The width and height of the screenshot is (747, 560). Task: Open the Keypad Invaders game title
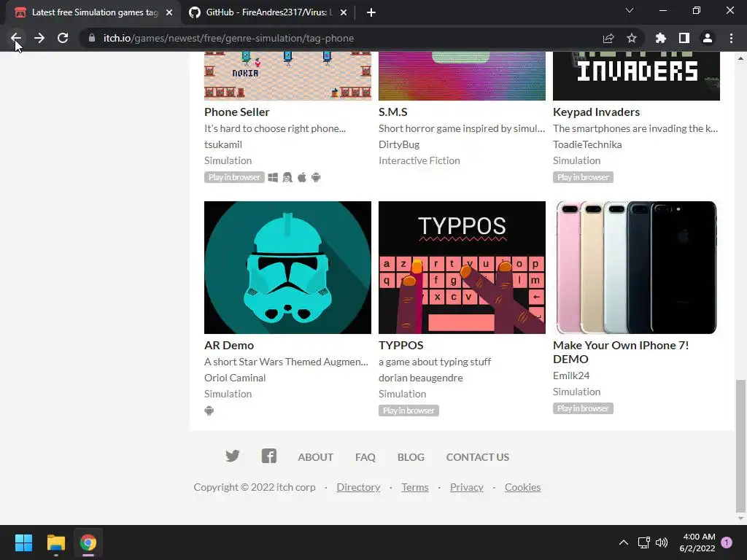coord(596,112)
